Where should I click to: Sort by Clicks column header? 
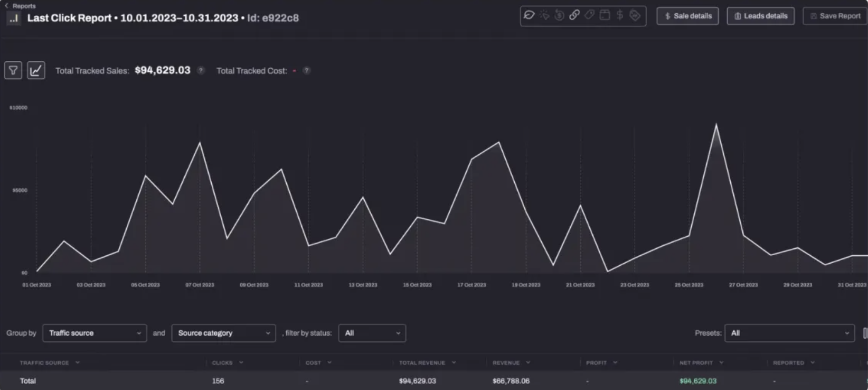coord(228,363)
